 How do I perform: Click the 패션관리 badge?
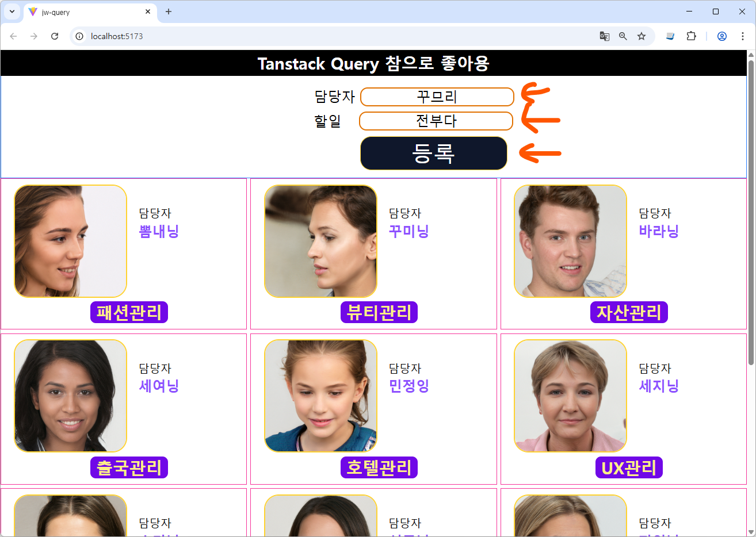(129, 312)
